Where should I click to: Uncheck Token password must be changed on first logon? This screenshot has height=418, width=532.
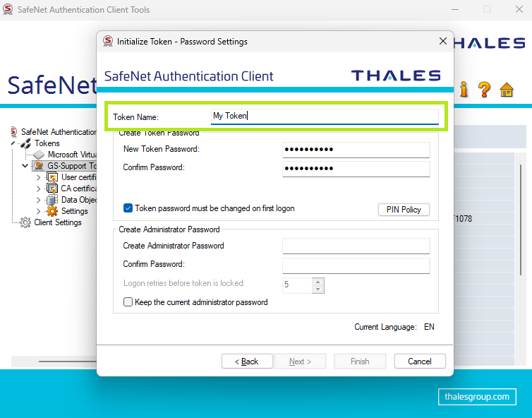[x=128, y=208]
